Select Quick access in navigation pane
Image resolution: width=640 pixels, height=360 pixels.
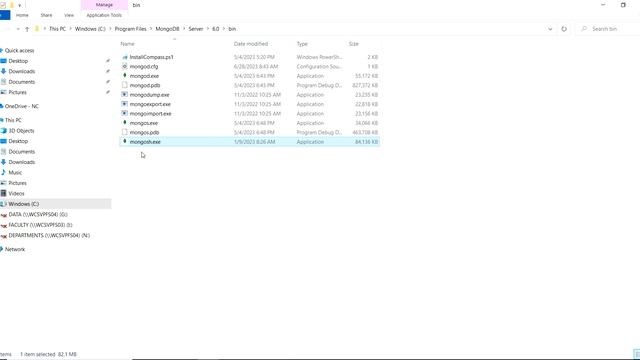pos(19,51)
